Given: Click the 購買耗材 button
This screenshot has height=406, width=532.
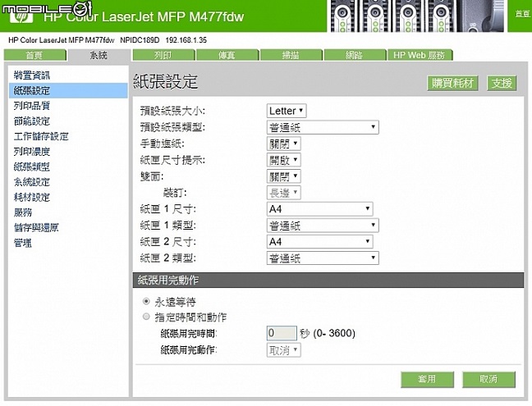Looking at the screenshot, I should point(452,83).
